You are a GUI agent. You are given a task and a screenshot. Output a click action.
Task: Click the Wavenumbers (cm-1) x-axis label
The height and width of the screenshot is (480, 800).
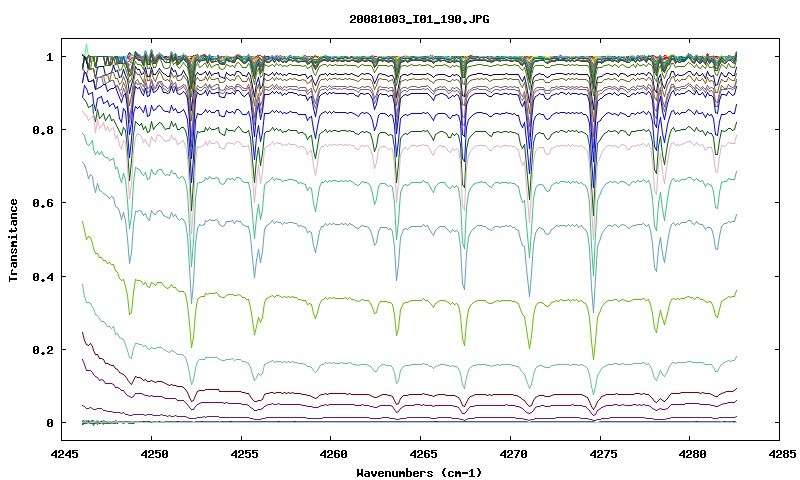[419, 473]
